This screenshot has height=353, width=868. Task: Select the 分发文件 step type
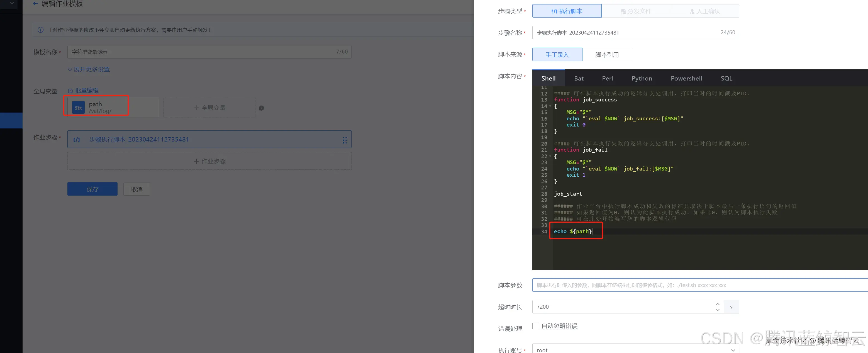click(x=636, y=11)
